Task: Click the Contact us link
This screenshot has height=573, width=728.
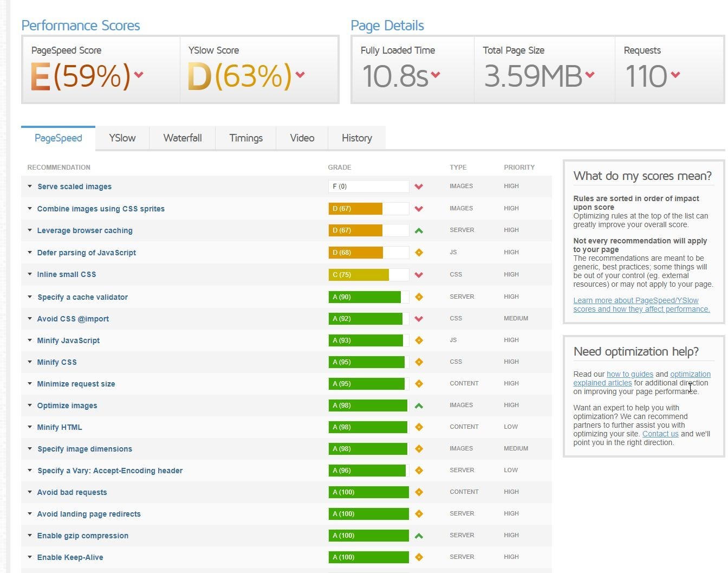Action: point(660,434)
